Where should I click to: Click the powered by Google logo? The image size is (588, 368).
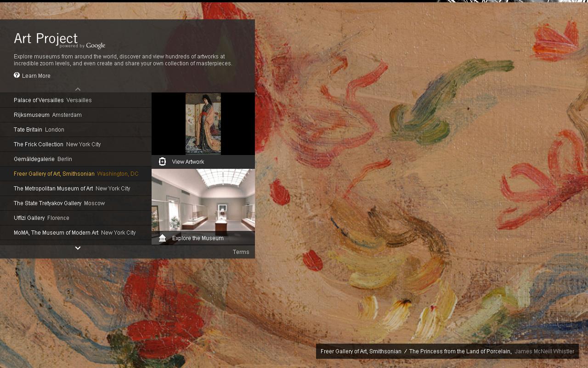tap(83, 46)
